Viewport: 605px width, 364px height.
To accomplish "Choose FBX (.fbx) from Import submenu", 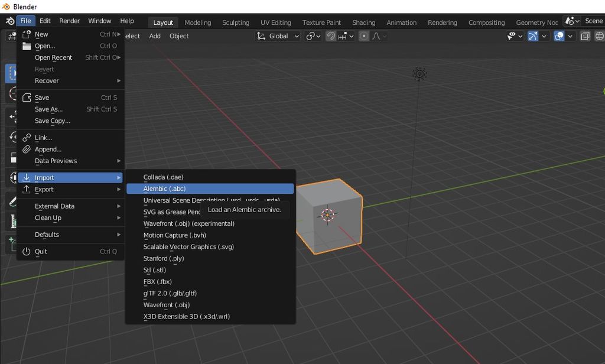I will tap(157, 282).
